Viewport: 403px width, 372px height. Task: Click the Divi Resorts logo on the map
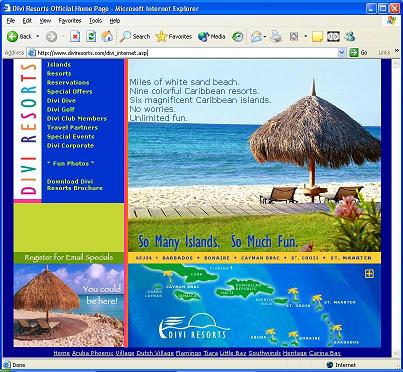193,327
